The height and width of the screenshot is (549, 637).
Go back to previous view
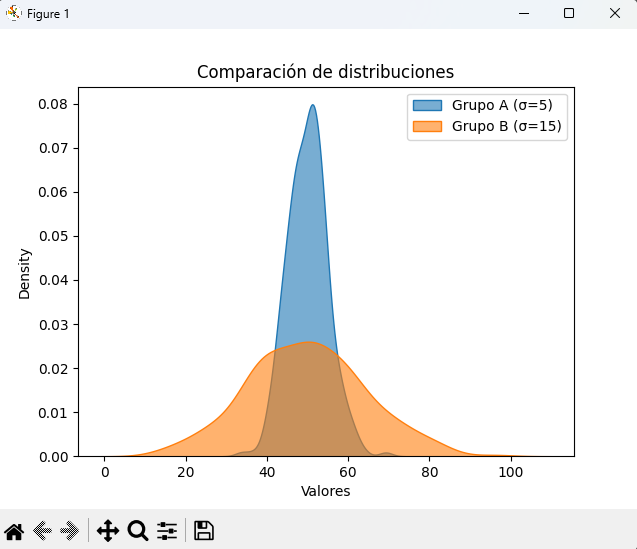coord(43,531)
